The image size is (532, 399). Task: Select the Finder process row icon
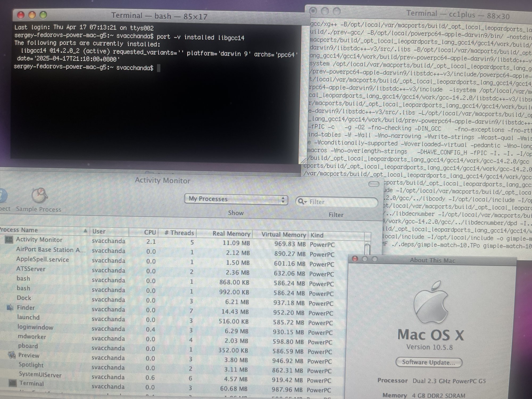pos(10,308)
